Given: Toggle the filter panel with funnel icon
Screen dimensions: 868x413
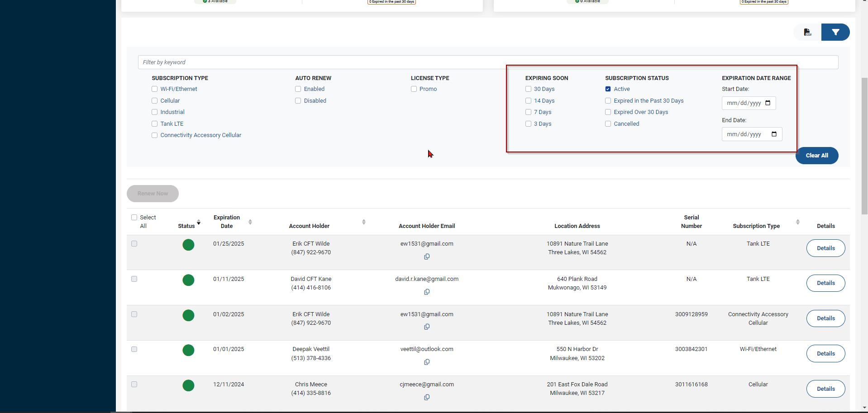Looking at the screenshot, I should pos(835,32).
